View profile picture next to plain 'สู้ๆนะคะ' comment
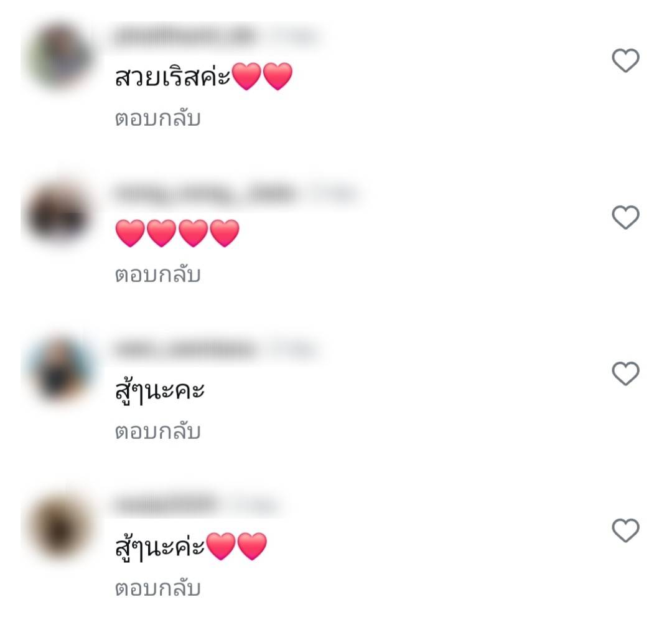Image resolution: width=672 pixels, height=635 pixels. coord(58,370)
